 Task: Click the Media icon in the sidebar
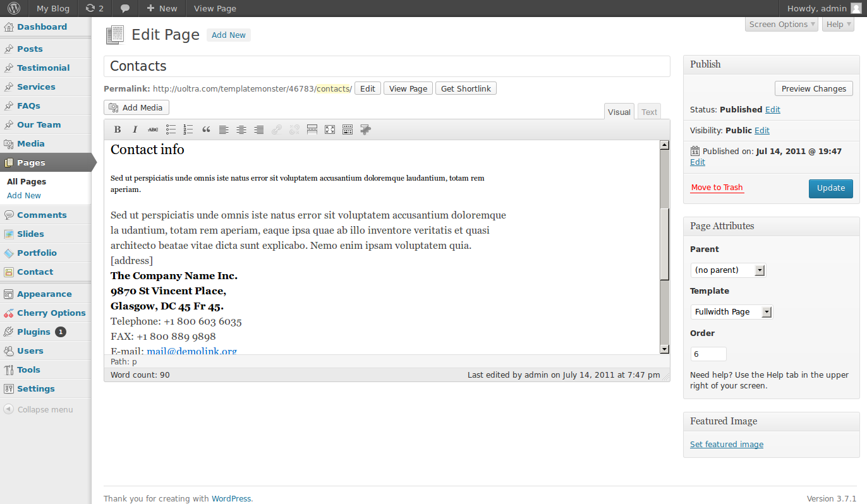pyautogui.click(x=9, y=144)
